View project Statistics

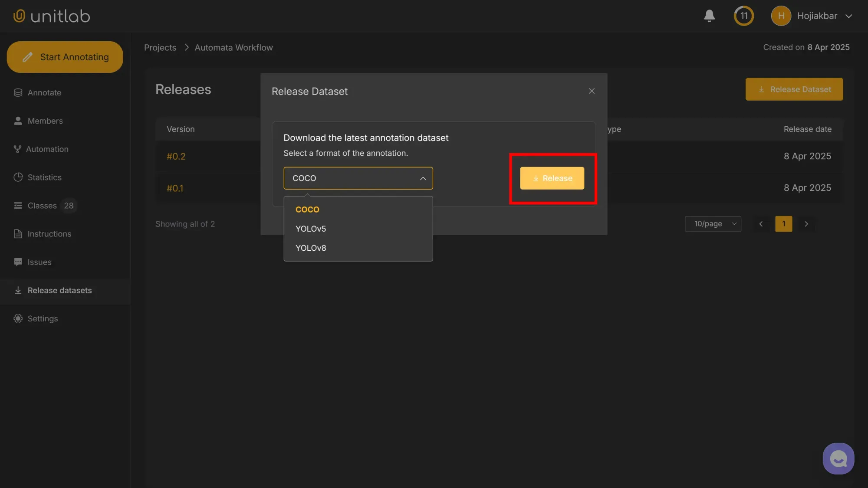(x=44, y=177)
